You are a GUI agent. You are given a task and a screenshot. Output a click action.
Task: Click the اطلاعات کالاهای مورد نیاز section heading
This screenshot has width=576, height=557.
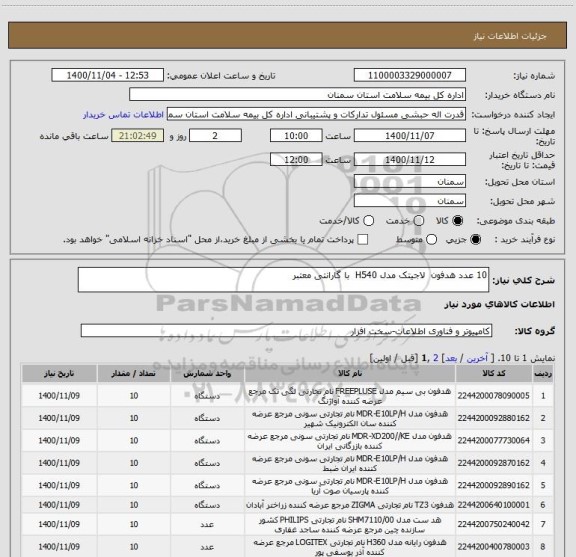click(499, 304)
